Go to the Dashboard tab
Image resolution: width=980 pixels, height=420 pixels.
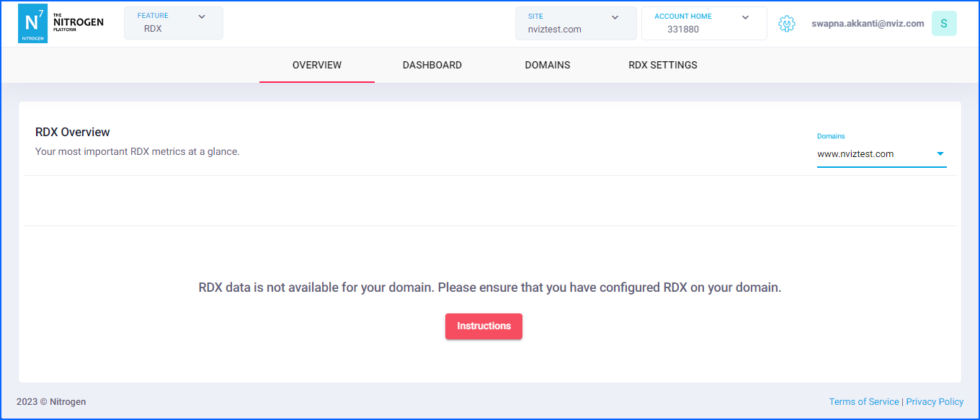[432, 65]
